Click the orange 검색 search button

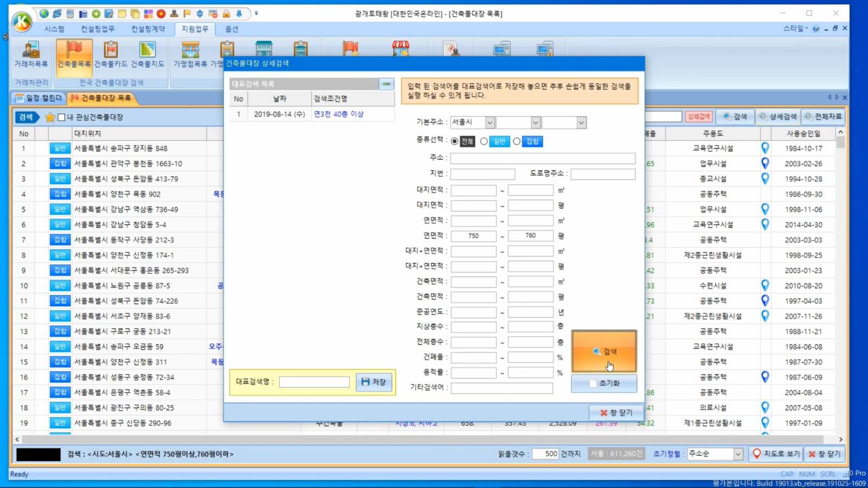tap(604, 351)
